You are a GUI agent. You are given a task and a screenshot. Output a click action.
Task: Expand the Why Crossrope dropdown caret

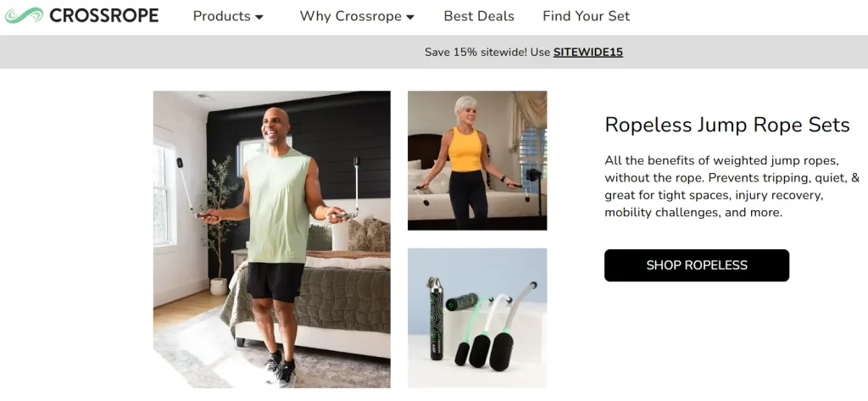click(410, 17)
